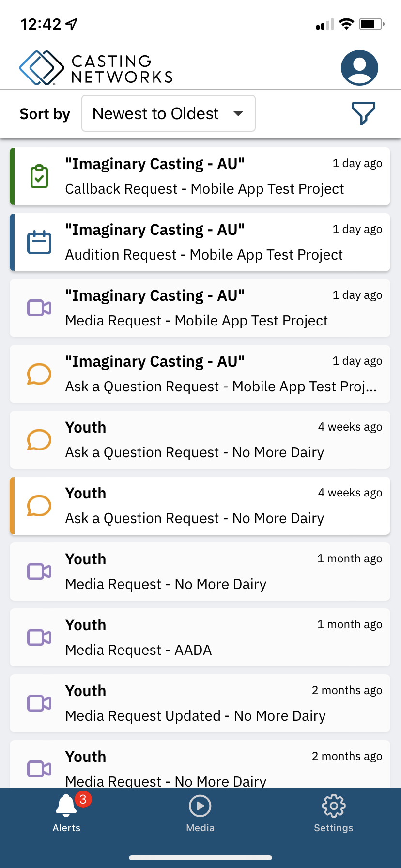Tap video camera icon on AADA media request

pos(39,637)
